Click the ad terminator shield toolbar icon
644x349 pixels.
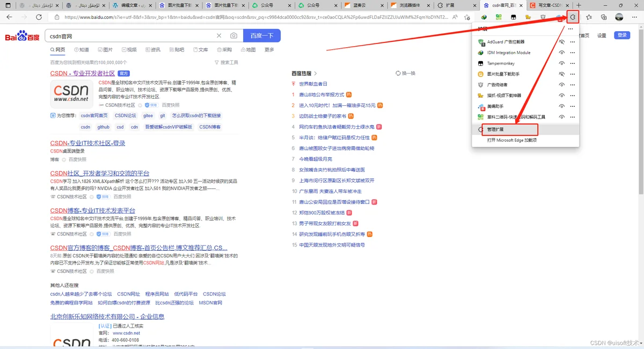543,17
